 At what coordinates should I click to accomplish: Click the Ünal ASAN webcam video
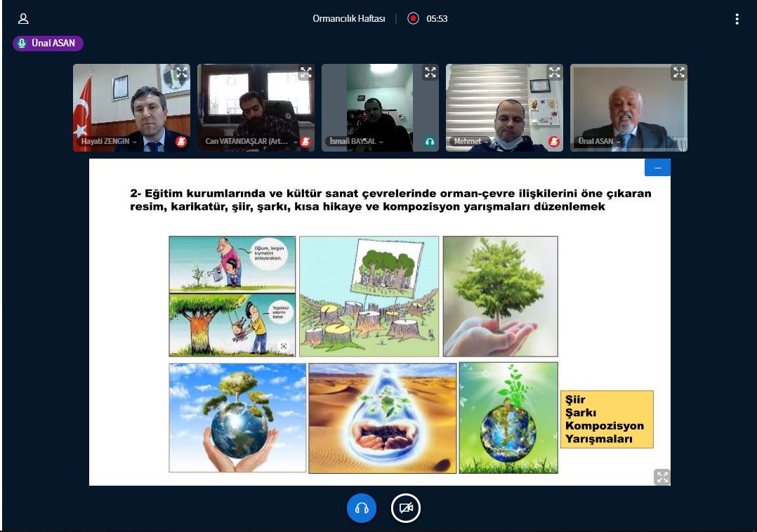(628, 105)
